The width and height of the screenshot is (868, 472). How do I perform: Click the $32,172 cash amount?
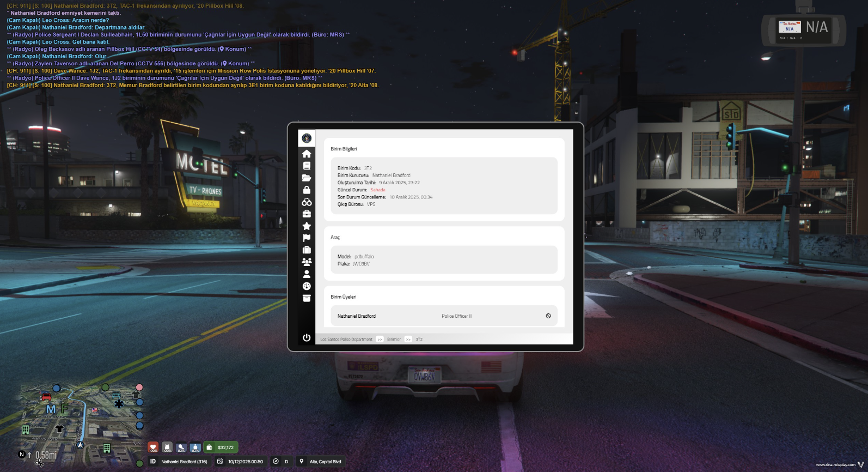pyautogui.click(x=225, y=447)
